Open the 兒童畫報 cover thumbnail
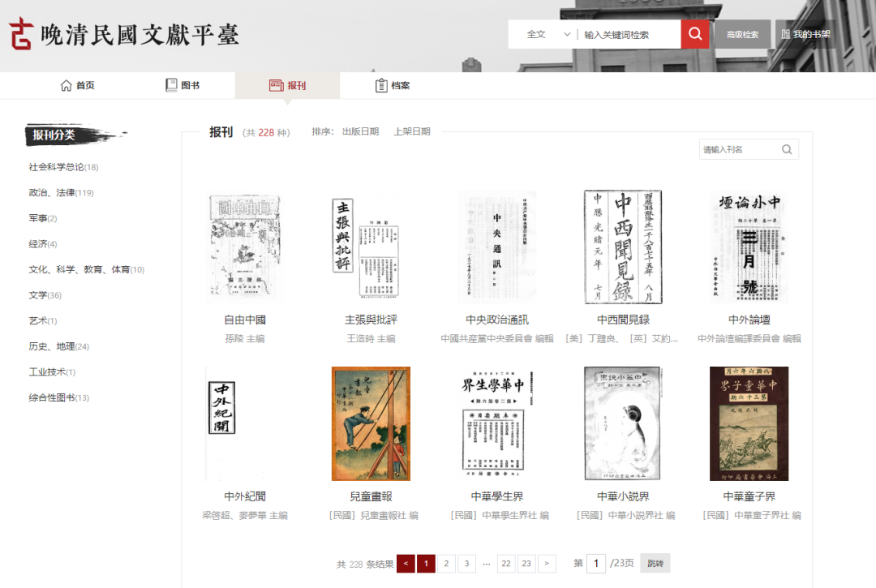 click(x=371, y=423)
